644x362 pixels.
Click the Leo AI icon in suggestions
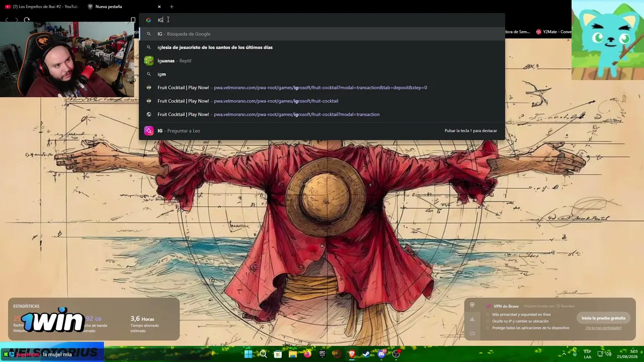tap(148, 131)
